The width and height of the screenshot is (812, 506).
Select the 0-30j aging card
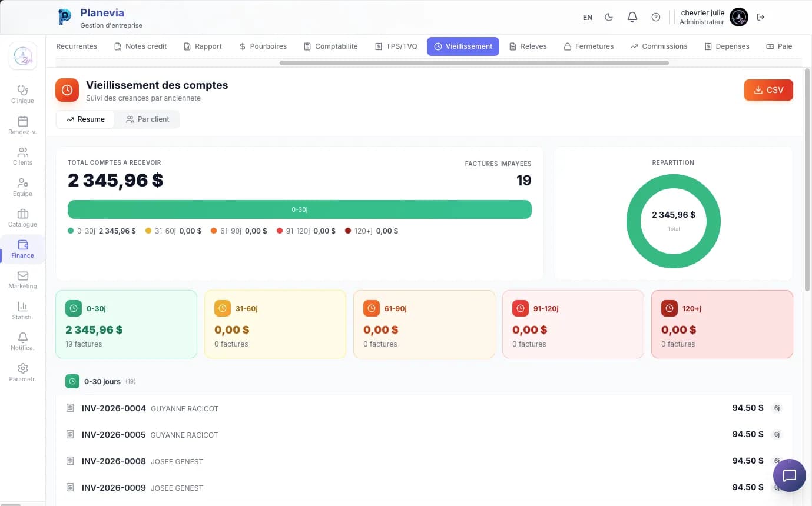(x=126, y=324)
